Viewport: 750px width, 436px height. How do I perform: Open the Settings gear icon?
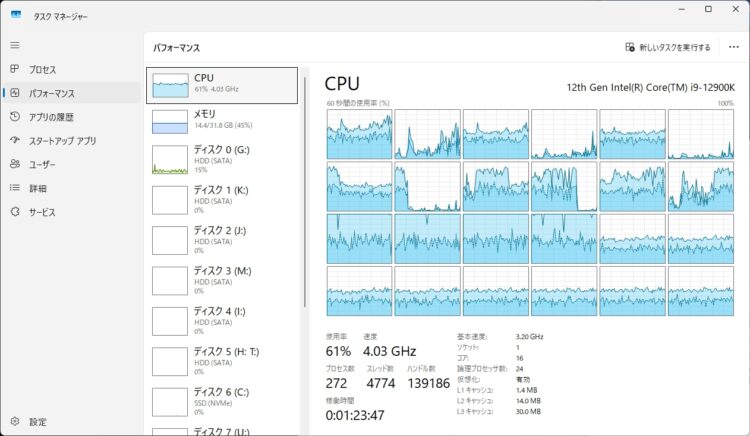coord(15,422)
